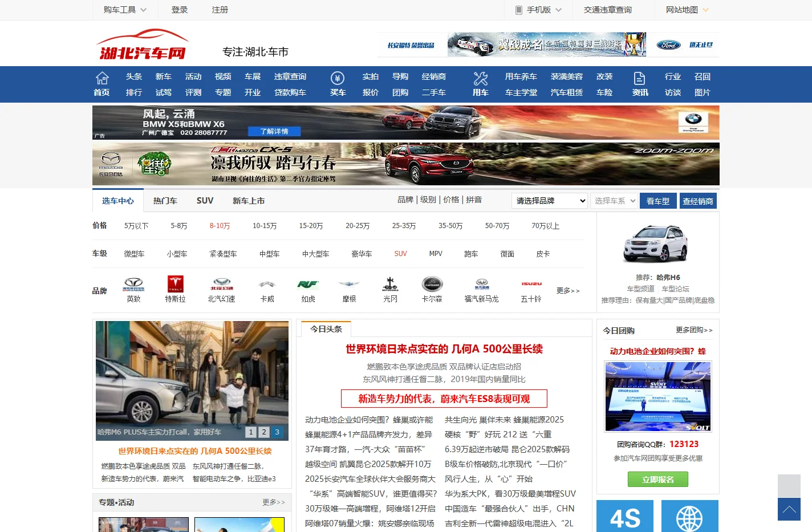Select the 特斯拉 brand logo
Screen dimensions: 812x532
tap(175, 284)
